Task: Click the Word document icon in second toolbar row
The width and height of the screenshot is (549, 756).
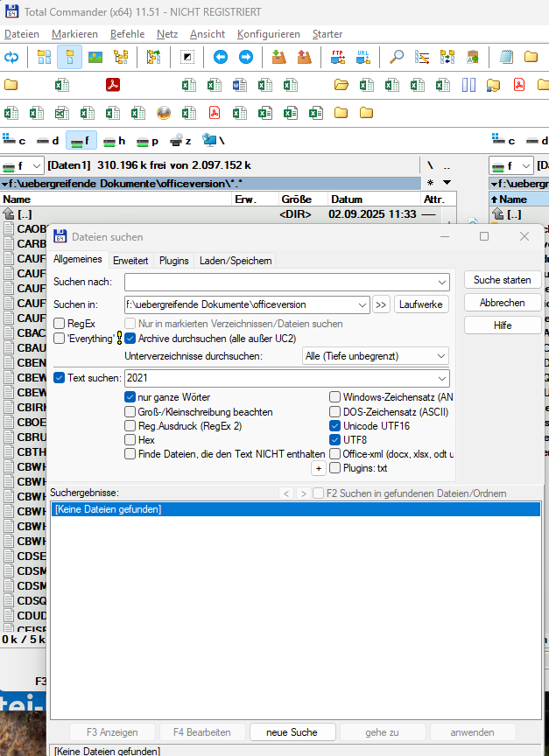Action: (240, 86)
